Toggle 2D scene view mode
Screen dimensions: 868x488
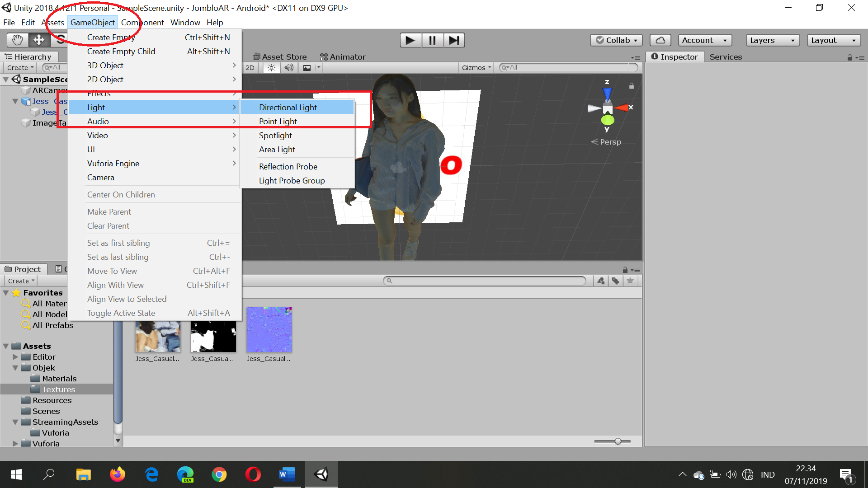250,68
